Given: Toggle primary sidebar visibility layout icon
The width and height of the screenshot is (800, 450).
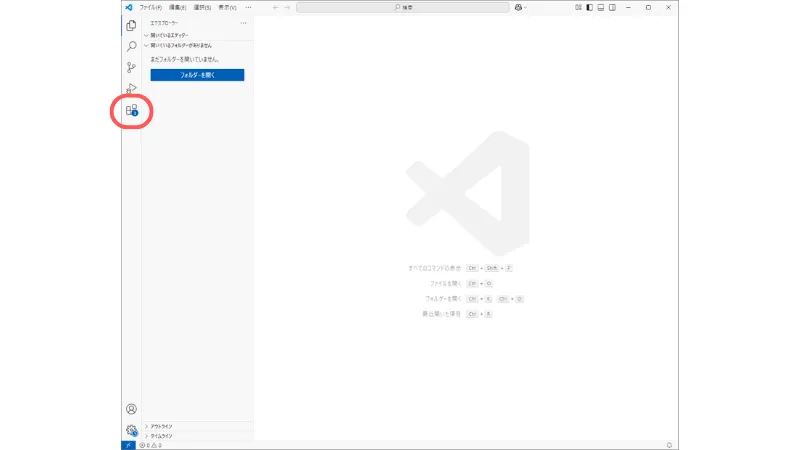Looking at the screenshot, I should coord(589,7).
